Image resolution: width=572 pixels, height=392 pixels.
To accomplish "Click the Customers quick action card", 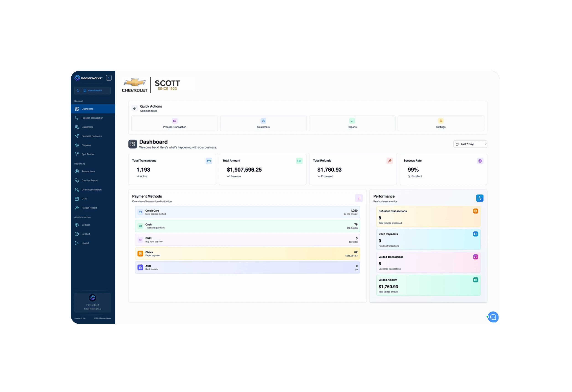I will (263, 123).
